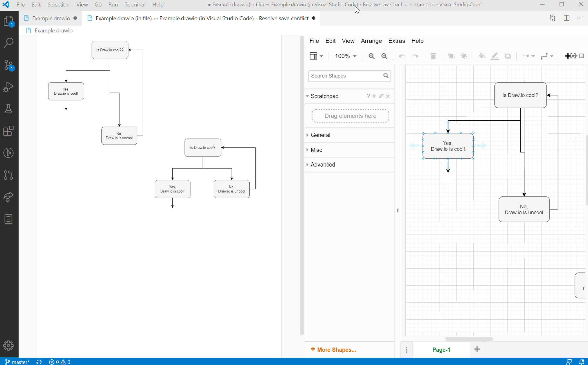Open the Extensions view icon
The image size is (588, 365).
coord(8,131)
